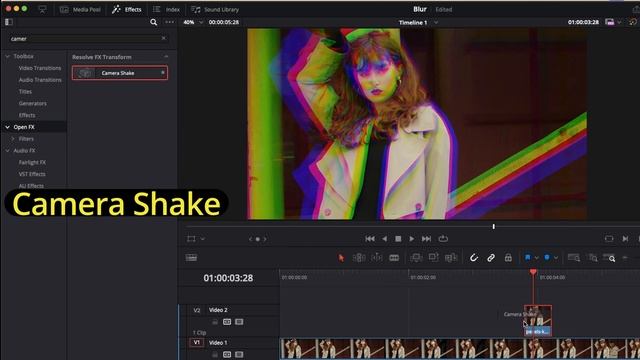Select VST Effects category
The width and height of the screenshot is (640, 360).
(32, 174)
